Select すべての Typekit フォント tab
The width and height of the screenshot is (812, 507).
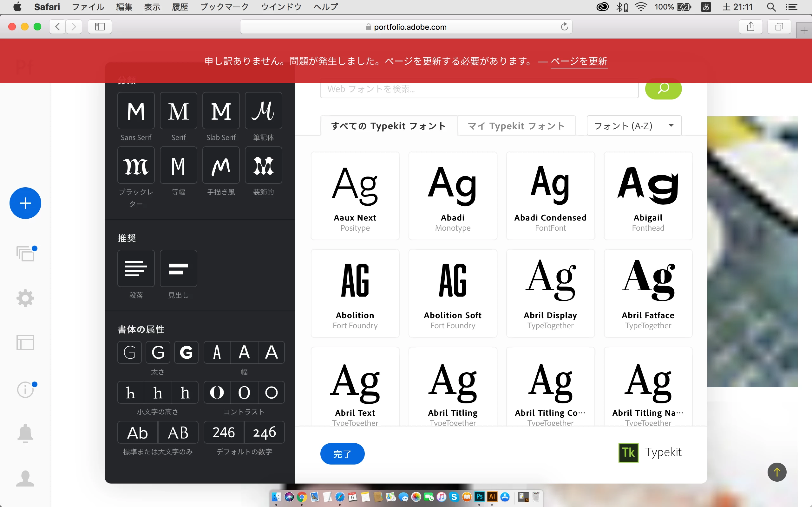[389, 126]
